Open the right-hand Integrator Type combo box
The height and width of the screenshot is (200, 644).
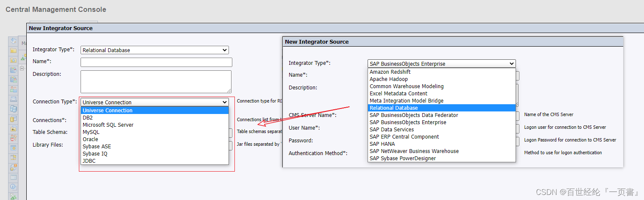(442, 64)
